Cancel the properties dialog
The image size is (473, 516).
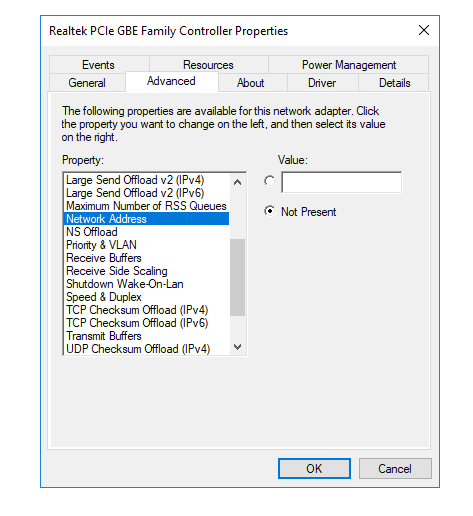(395, 468)
